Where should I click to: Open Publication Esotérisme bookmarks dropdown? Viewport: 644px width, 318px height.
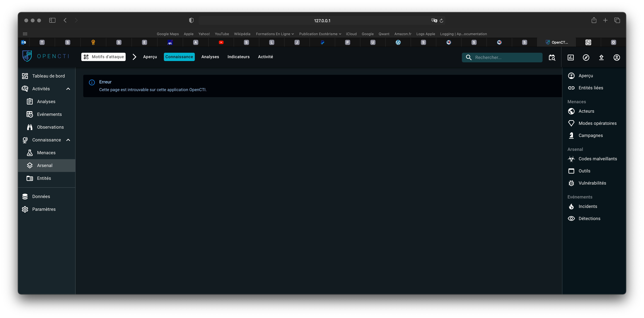click(x=320, y=34)
